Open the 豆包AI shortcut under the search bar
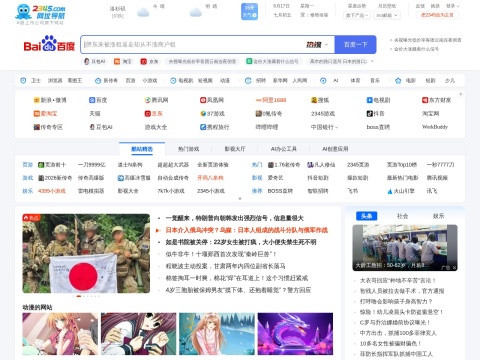This screenshot has width=480, height=360. point(95,61)
